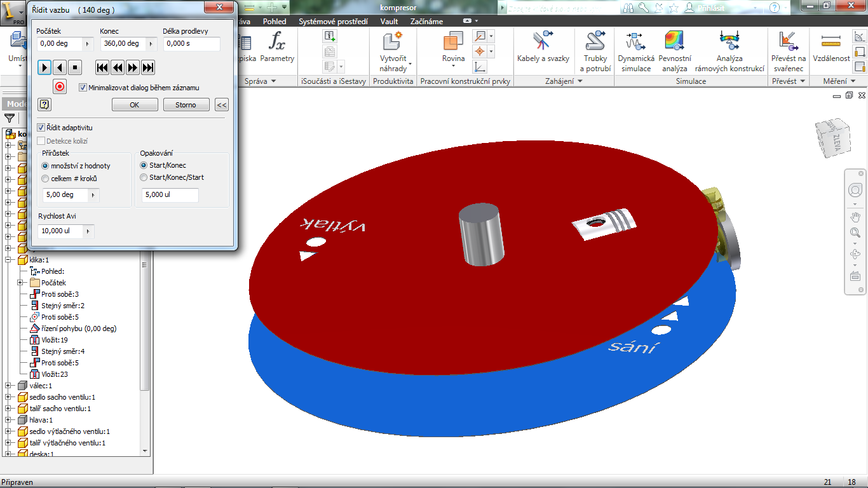Select the UCS coordinate system icon
This screenshot has height=488, width=868.
pos(480,67)
